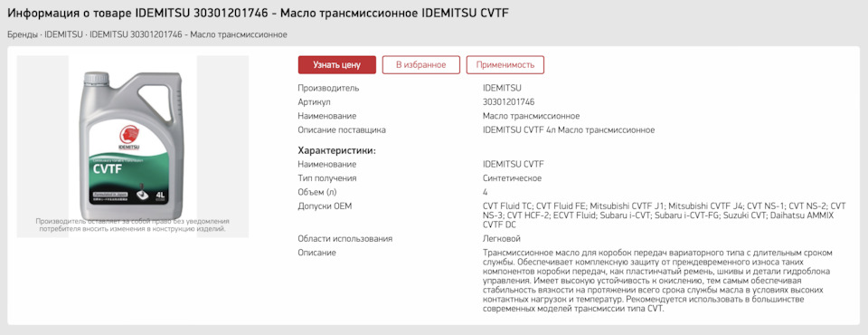Open first IDEMITSU breadcrumb link
Screen dimensions: 868x335
coord(64,34)
